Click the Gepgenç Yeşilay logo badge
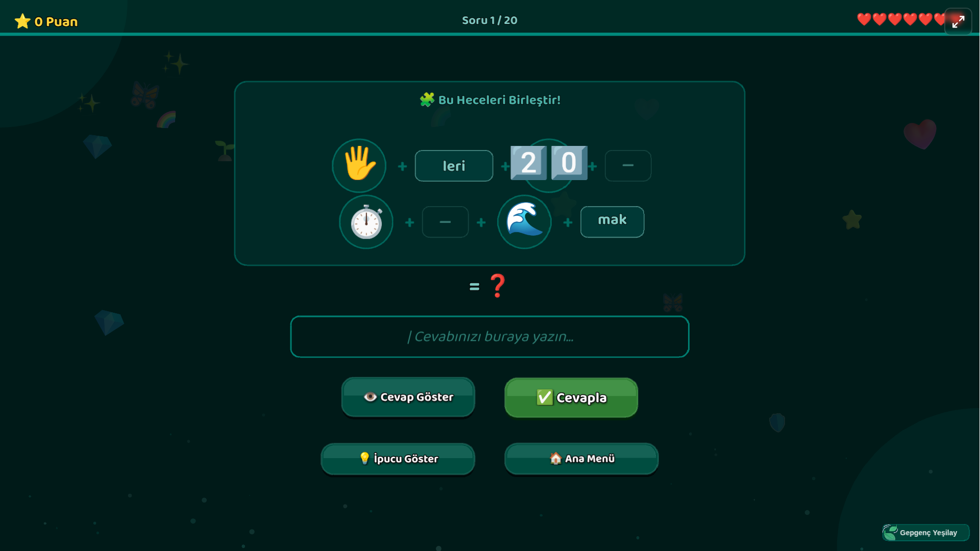The image size is (980, 551). point(926,532)
